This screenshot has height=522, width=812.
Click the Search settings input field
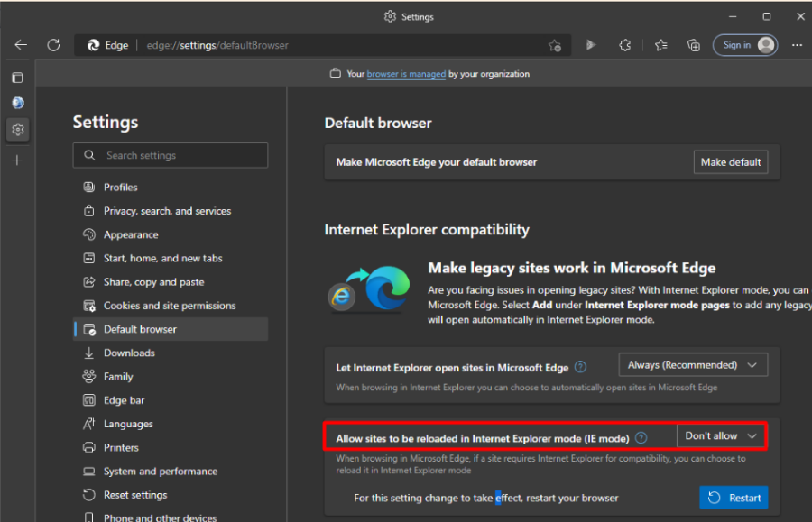coord(180,155)
